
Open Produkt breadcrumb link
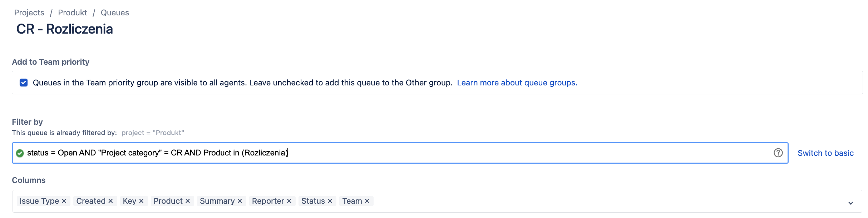[73, 13]
